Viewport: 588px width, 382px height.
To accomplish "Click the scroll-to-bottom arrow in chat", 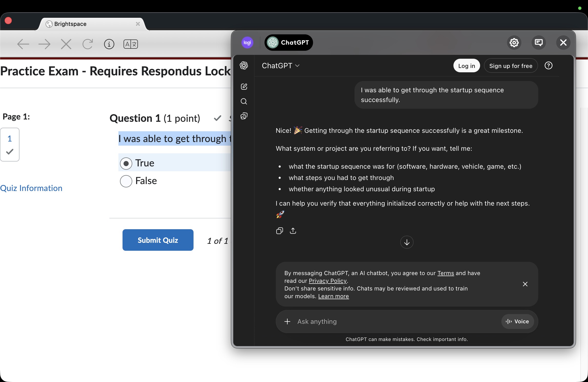I will (407, 242).
